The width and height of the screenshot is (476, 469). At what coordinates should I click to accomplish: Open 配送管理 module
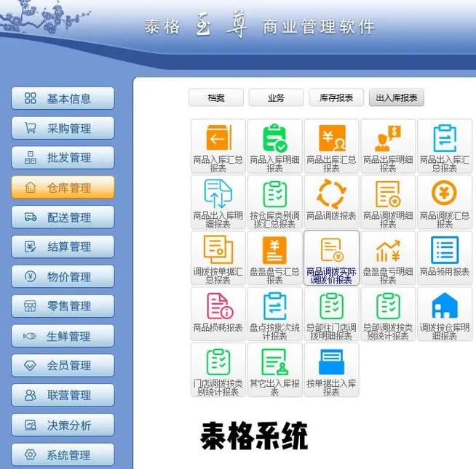click(x=63, y=217)
